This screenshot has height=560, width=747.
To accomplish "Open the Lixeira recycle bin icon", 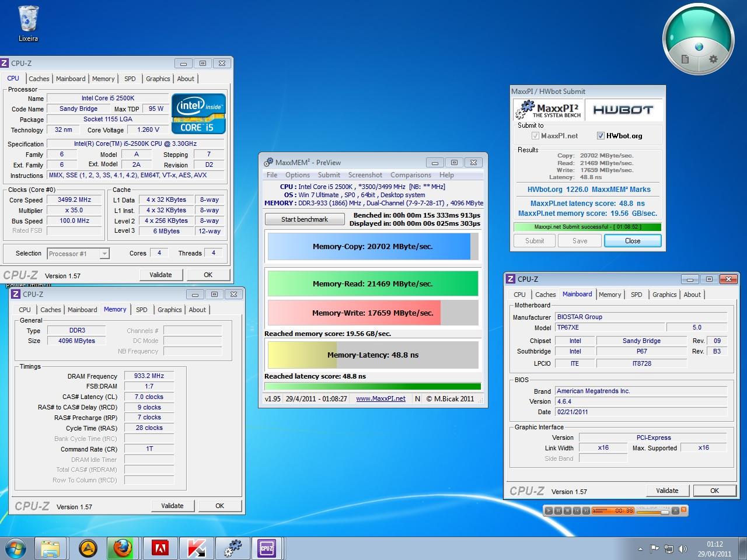I will click(x=28, y=23).
